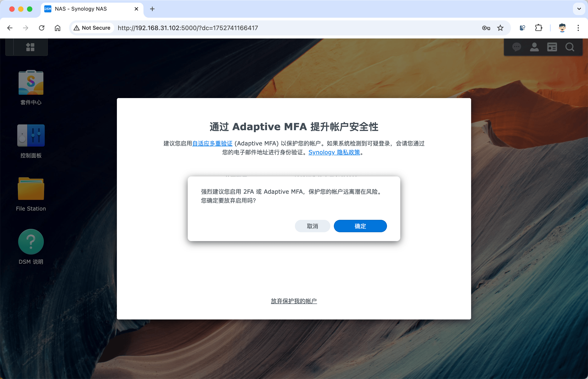Open new browser tab with plus

152,9
